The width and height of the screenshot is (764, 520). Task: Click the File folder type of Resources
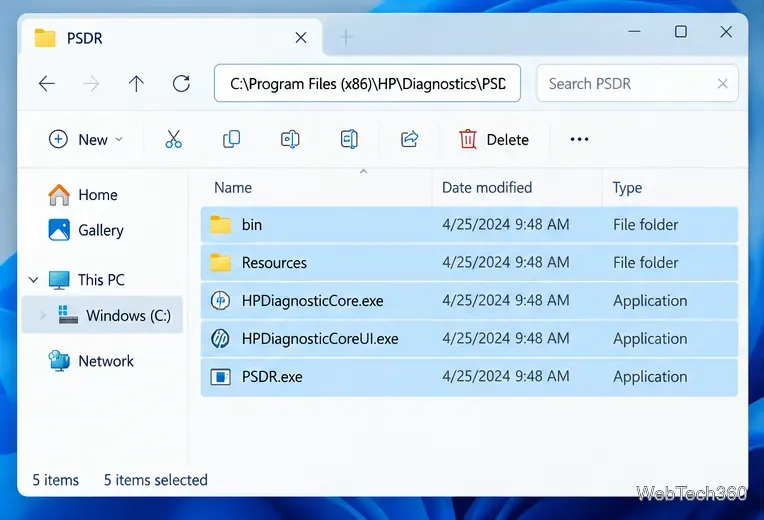tap(646, 263)
